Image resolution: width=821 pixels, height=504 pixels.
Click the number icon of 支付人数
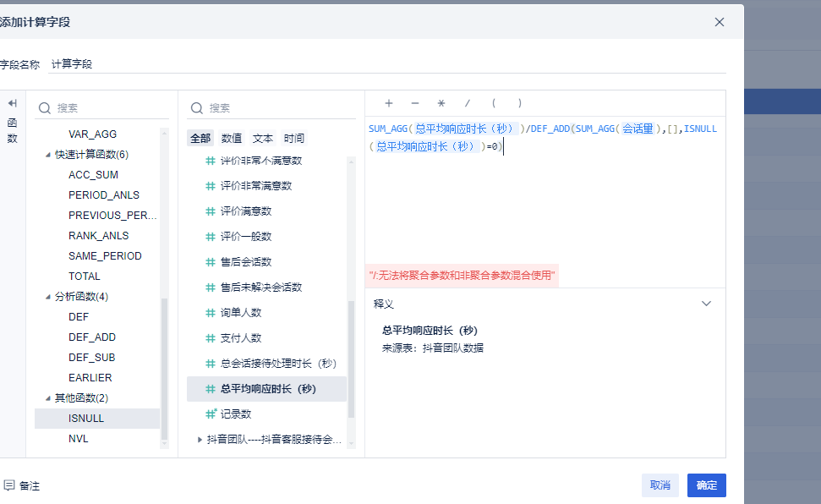coord(211,338)
